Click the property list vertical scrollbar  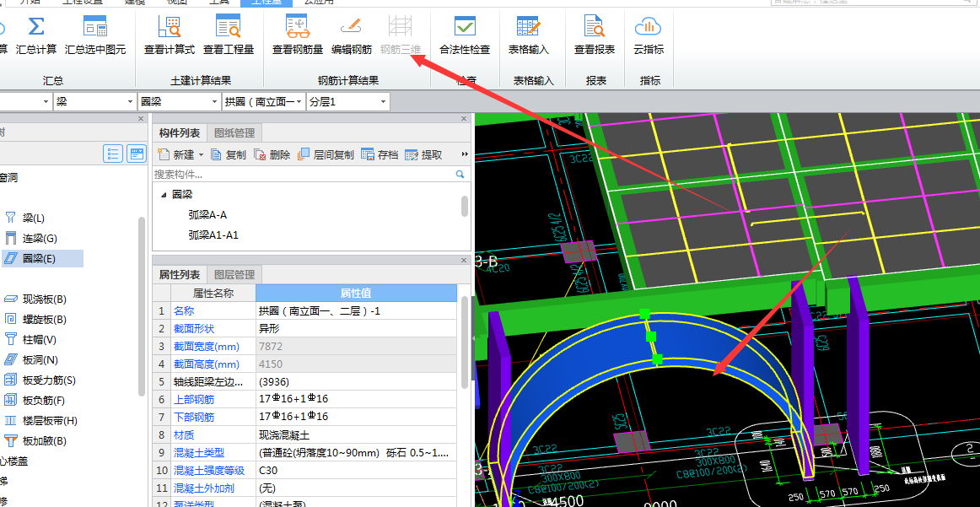pos(465,342)
